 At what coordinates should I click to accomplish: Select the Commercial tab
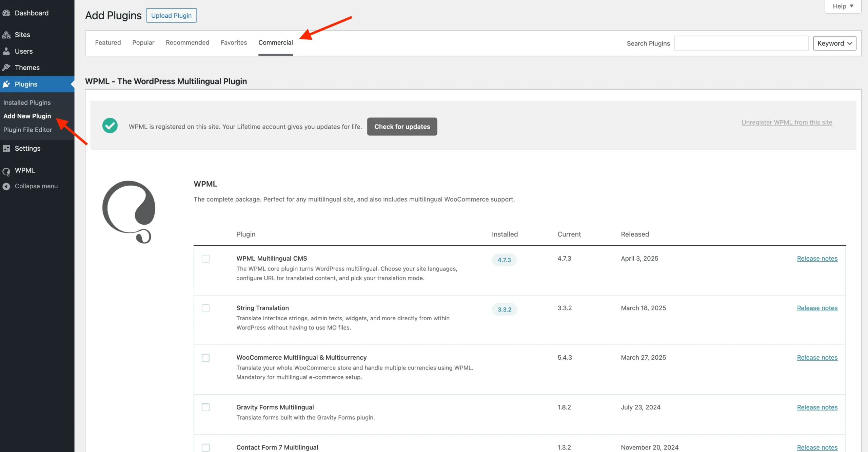tap(275, 42)
